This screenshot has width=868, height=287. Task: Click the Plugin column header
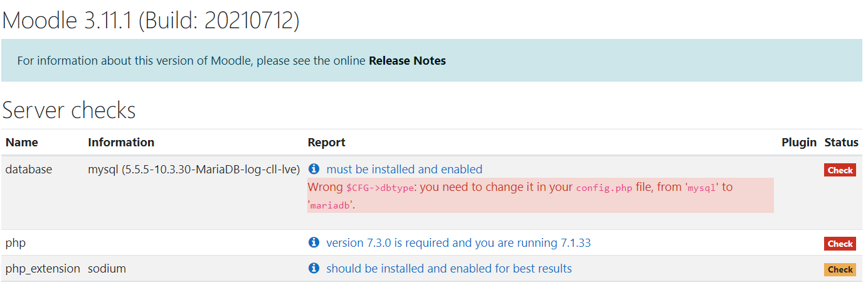799,142
